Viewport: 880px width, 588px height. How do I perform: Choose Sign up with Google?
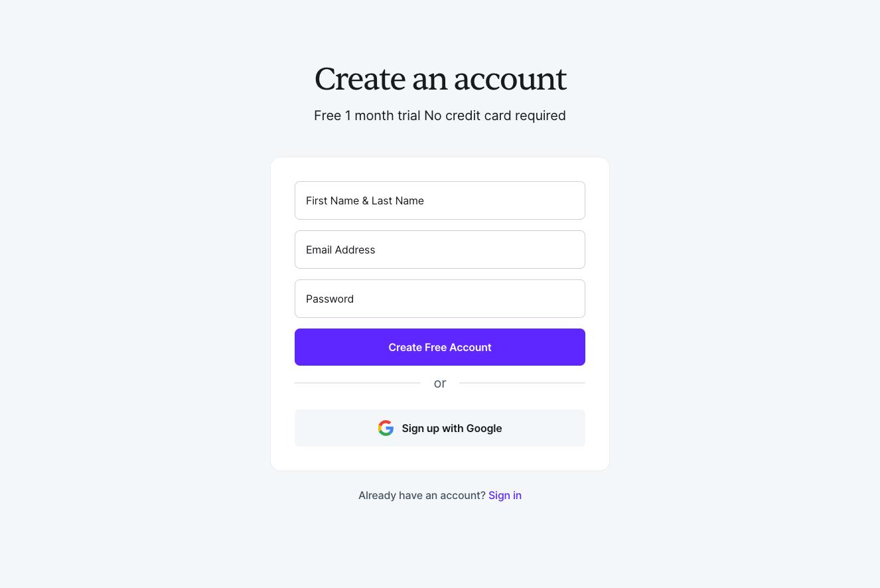coord(440,428)
